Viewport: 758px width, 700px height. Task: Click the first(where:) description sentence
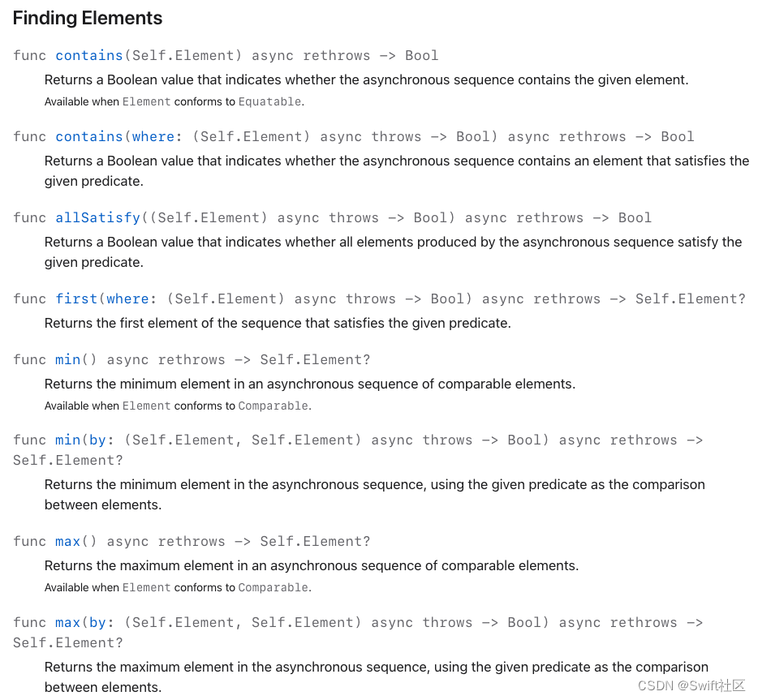(x=278, y=323)
